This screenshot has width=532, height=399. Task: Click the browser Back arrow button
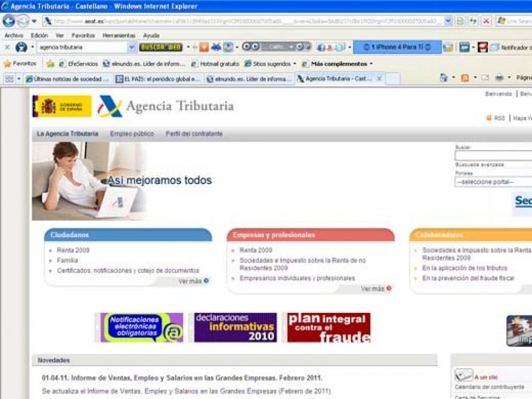pyautogui.click(x=9, y=21)
